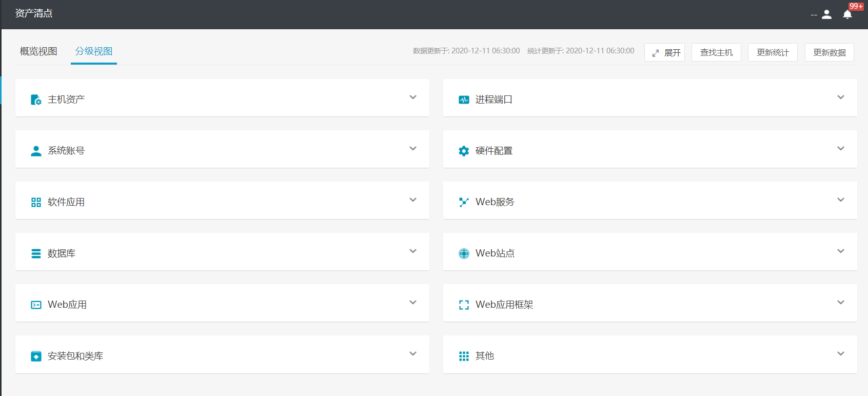Click the 进程端口 label
The width and height of the screenshot is (868, 396).
click(494, 100)
